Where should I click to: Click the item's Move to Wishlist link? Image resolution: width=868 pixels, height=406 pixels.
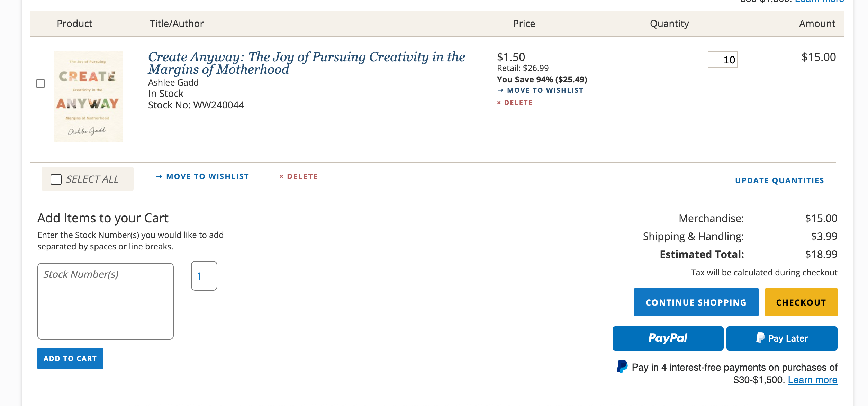pyautogui.click(x=545, y=90)
